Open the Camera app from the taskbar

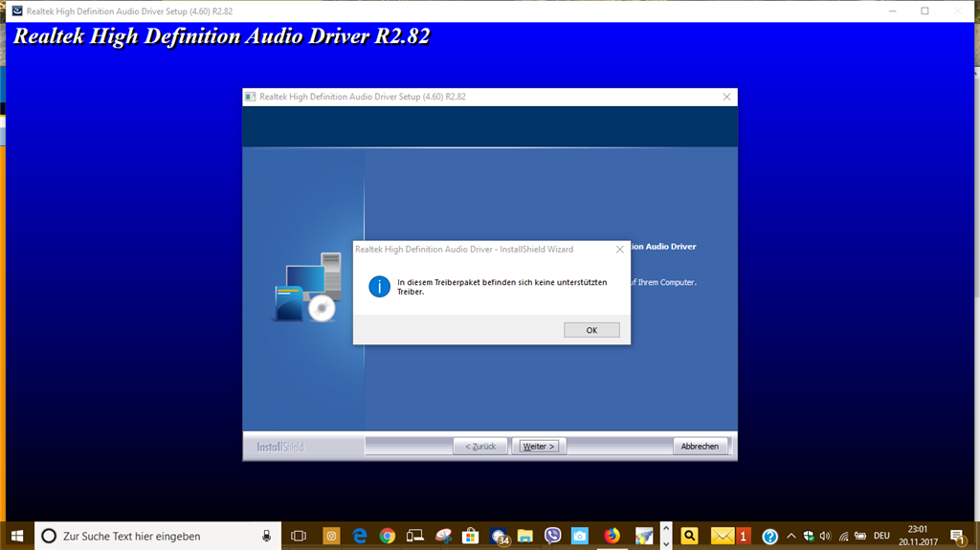click(580, 537)
